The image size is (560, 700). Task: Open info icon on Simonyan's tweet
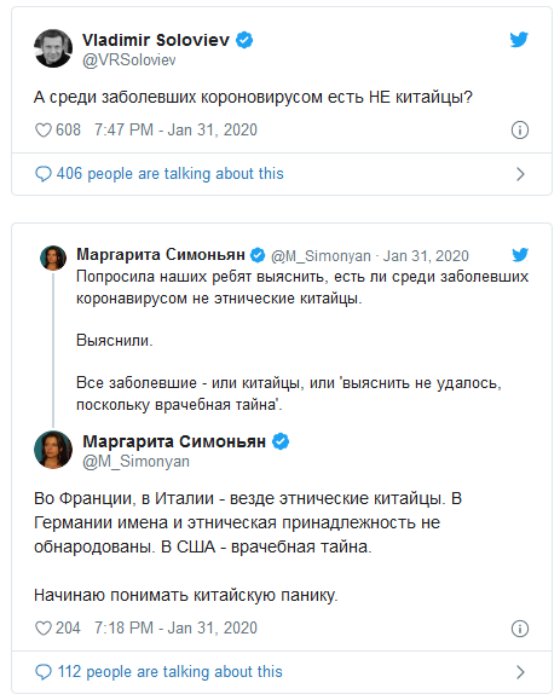tap(520, 629)
